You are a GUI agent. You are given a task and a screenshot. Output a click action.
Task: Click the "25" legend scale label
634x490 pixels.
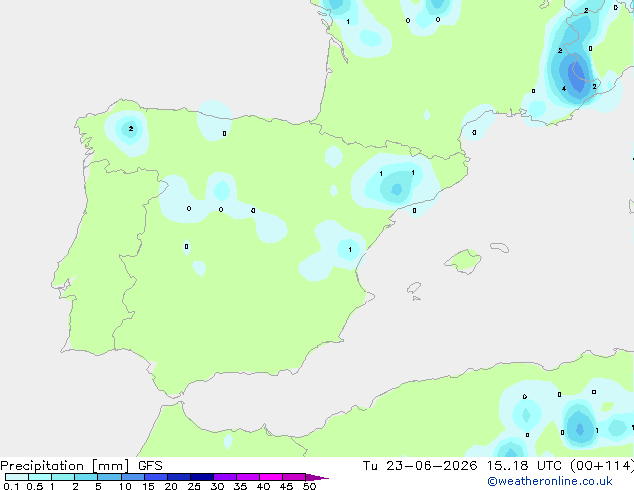[194, 486]
